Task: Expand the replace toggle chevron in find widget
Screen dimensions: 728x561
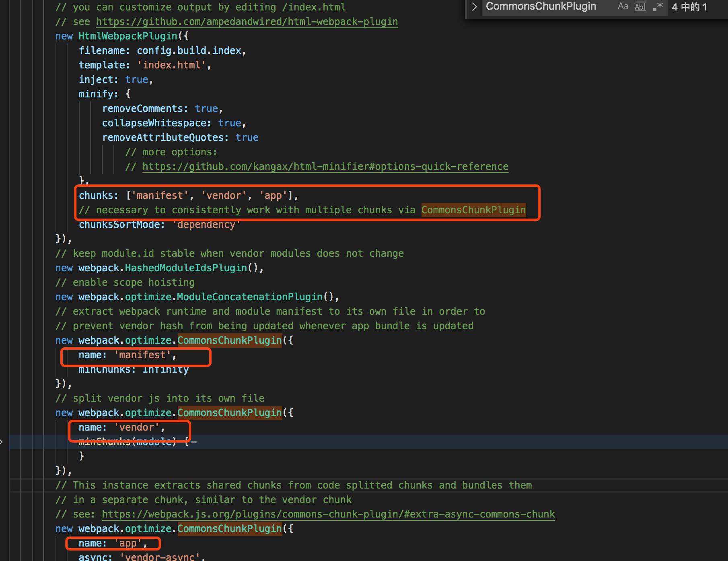Action: tap(474, 7)
